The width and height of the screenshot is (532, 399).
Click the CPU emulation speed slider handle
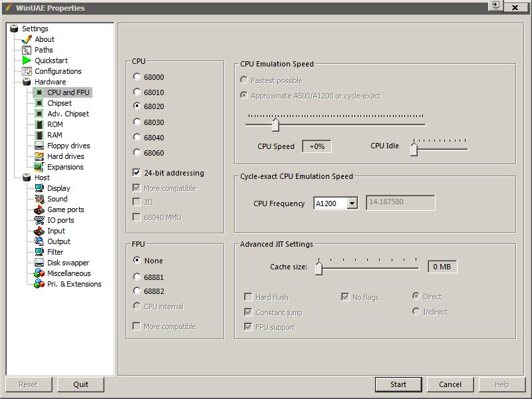tap(275, 125)
